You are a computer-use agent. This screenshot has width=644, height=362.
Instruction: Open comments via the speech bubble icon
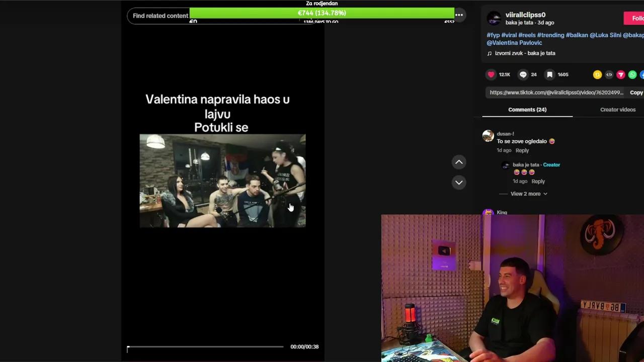523,74
